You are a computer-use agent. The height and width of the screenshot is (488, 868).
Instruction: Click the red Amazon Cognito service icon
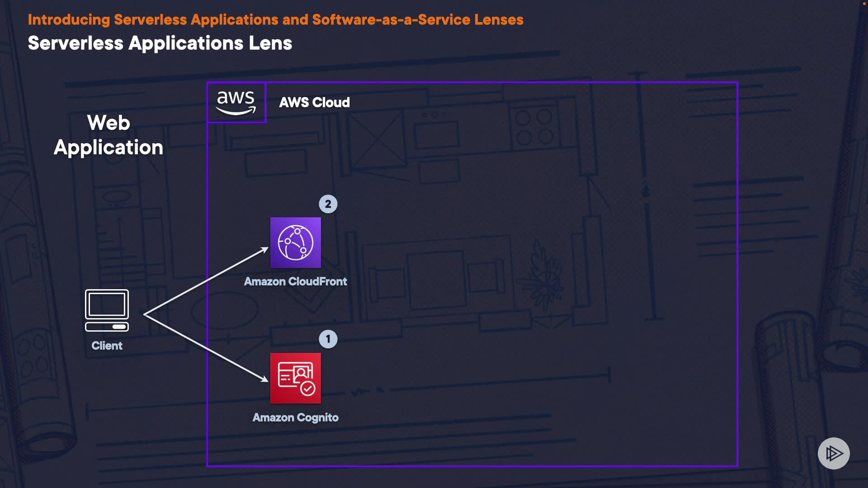tap(296, 378)
